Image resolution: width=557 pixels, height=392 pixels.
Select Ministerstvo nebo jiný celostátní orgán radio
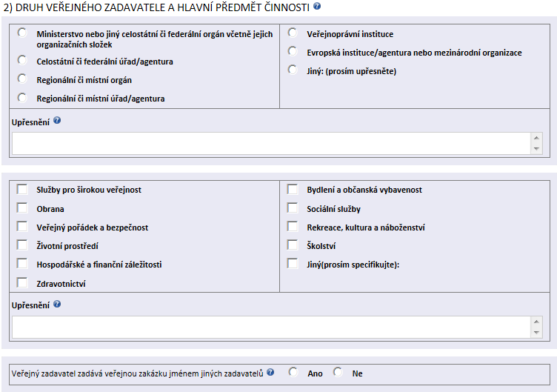[x=22, y=33]
